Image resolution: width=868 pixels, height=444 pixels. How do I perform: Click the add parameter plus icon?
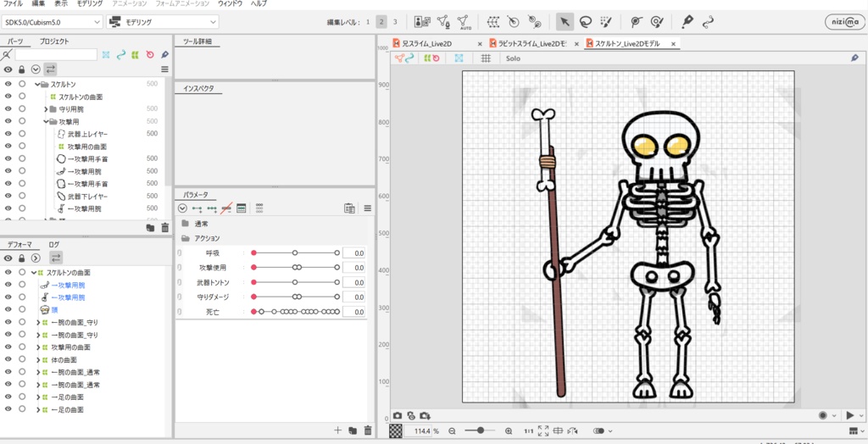(x=338, y=430)
